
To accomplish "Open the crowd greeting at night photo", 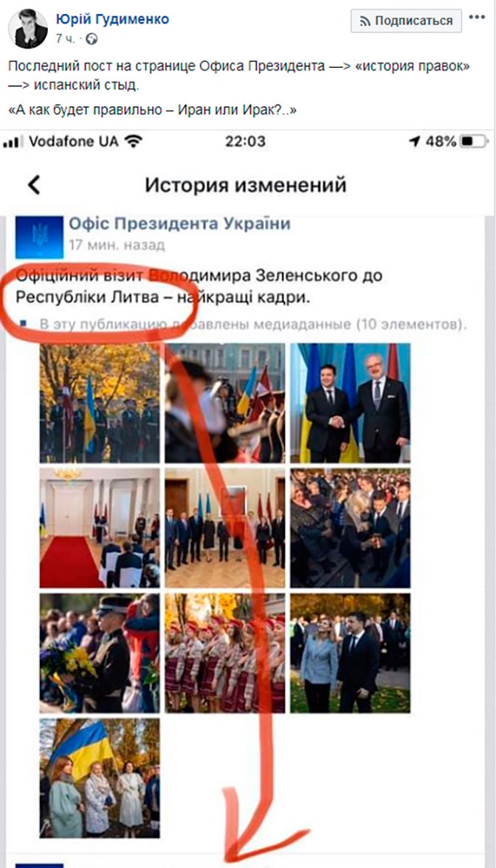I will [x=351, y=528].
